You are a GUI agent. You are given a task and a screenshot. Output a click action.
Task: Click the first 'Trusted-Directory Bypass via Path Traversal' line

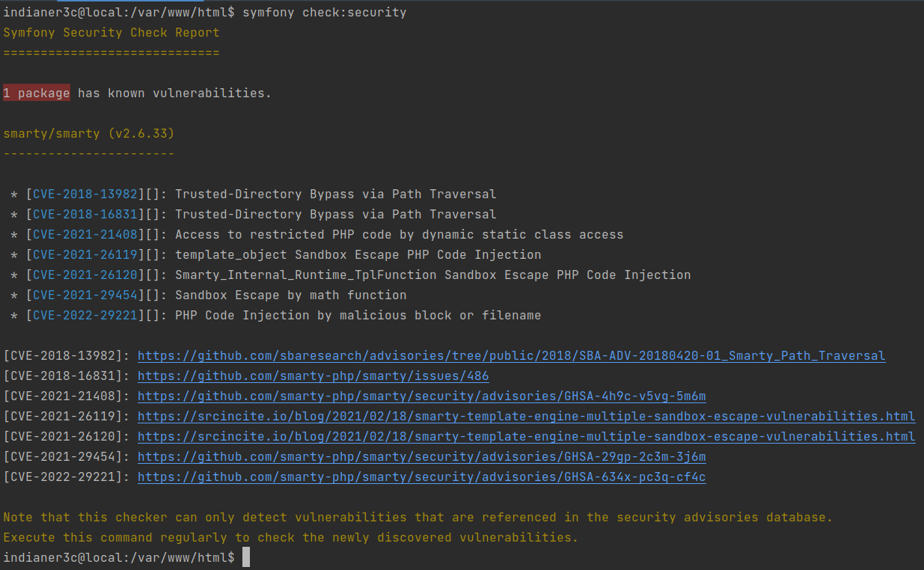336,194
